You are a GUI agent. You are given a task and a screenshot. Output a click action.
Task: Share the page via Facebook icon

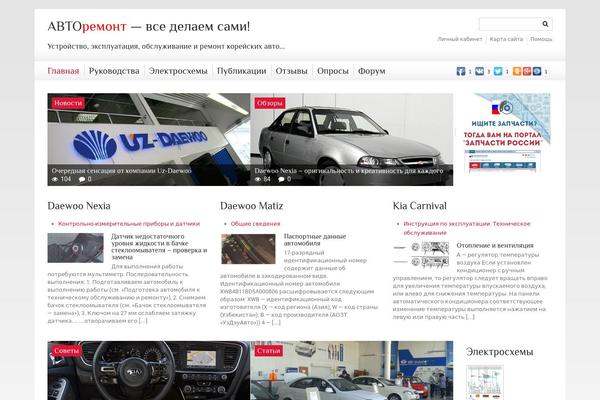[x=461, y=71]
